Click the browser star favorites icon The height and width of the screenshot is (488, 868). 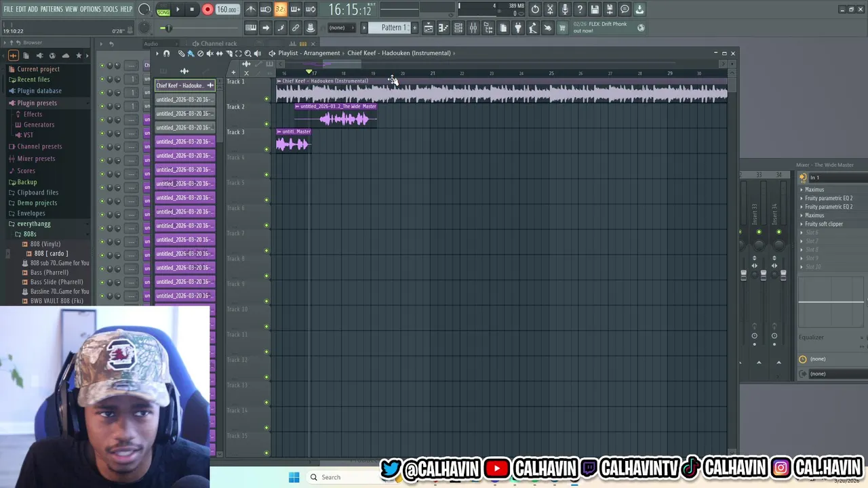tap(79, 56)
